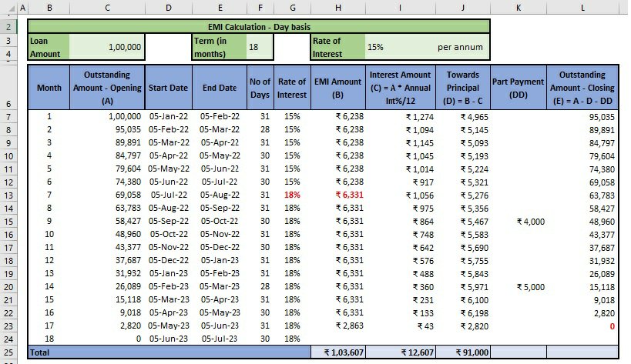Click the 'Rate of Interest' label in row 3
The image size is (631, 364).
pos(338,47)
